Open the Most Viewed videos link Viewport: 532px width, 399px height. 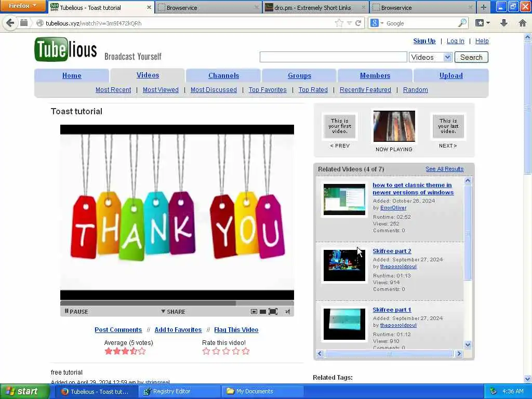[x=161, y=89]
